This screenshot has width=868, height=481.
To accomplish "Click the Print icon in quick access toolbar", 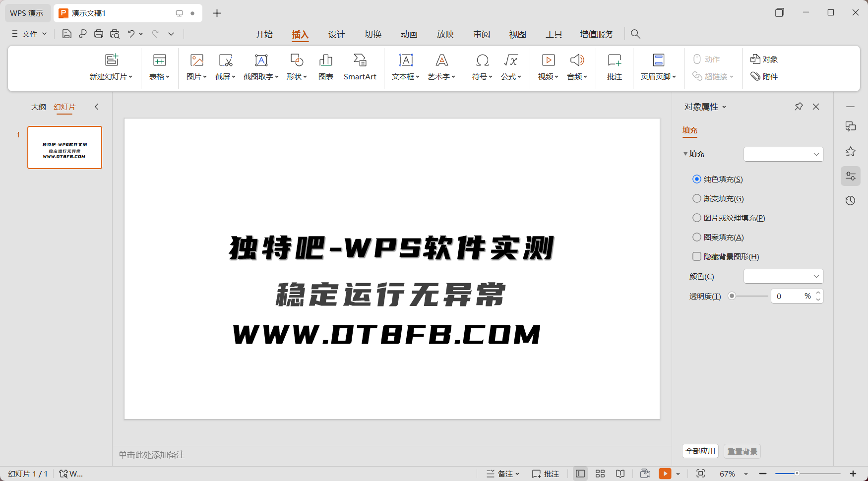I will 99,34.
